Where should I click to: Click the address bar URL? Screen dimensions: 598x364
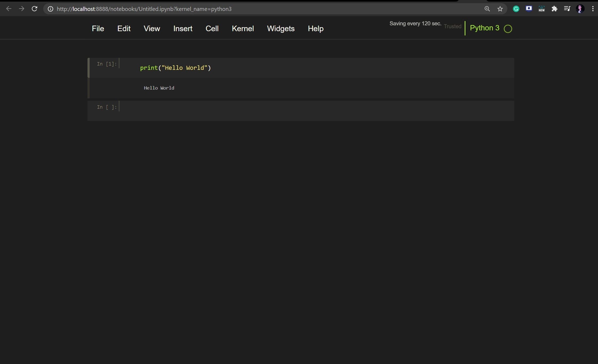coord(144,9)
